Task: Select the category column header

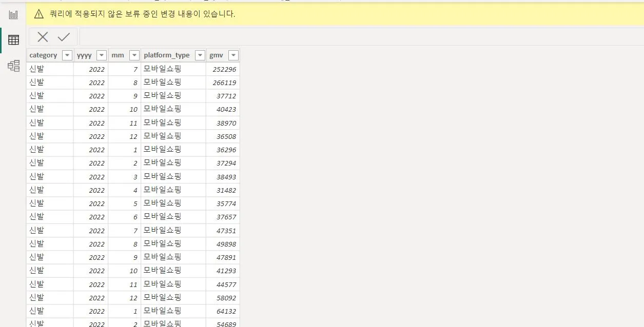Action: pyautogui.click(x=50, y=55)
